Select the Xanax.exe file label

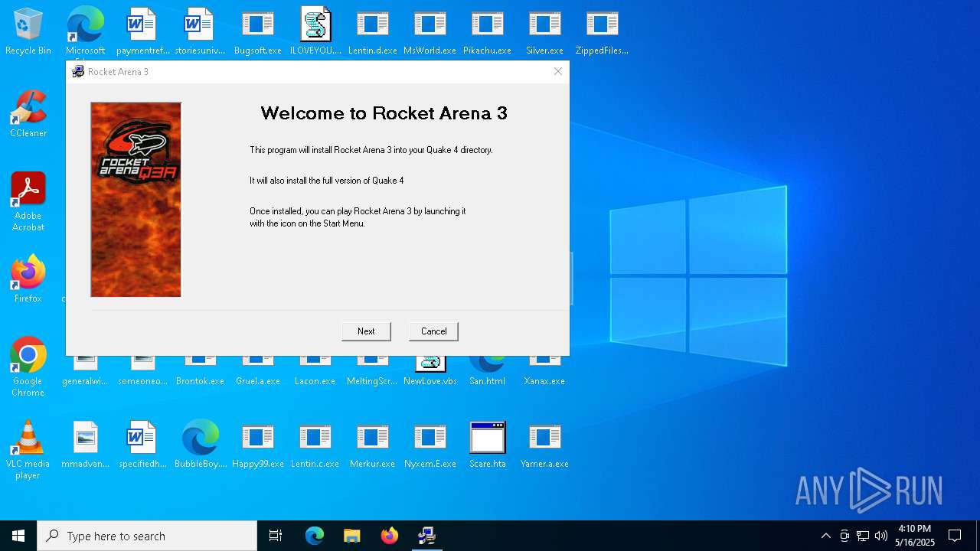tap(544, 381)
